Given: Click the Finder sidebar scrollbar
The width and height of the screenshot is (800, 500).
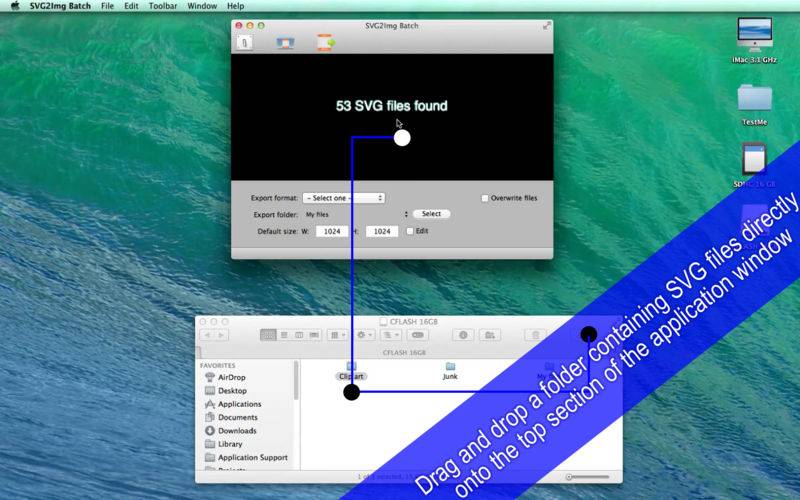Looking at the screenshot, I should tap(295, 381).
